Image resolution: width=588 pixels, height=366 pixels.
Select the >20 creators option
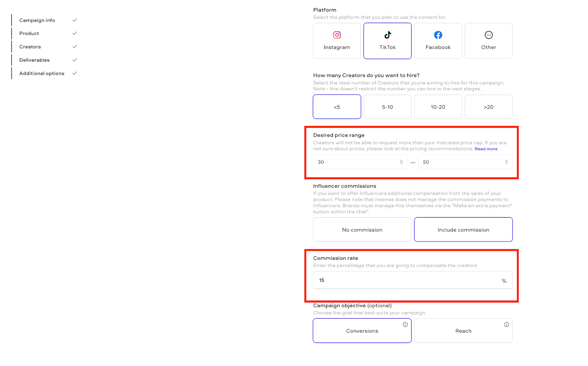click(488, 107)
